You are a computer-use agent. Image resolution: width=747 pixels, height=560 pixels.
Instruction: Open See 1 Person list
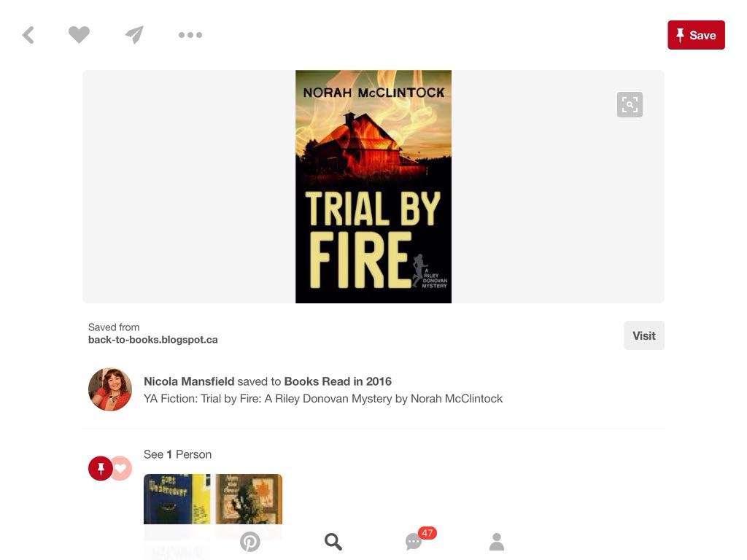tap(178, 454)
